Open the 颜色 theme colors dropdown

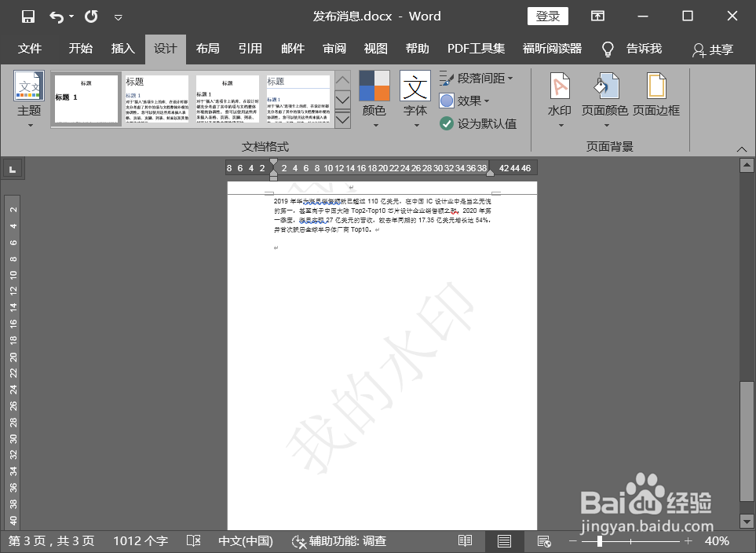[374, 100]
